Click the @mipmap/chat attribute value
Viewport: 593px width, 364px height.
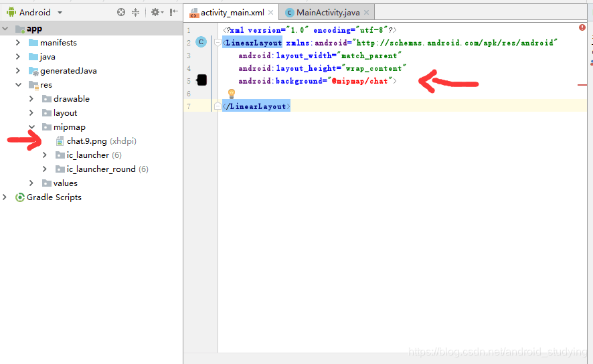point(359,81)
